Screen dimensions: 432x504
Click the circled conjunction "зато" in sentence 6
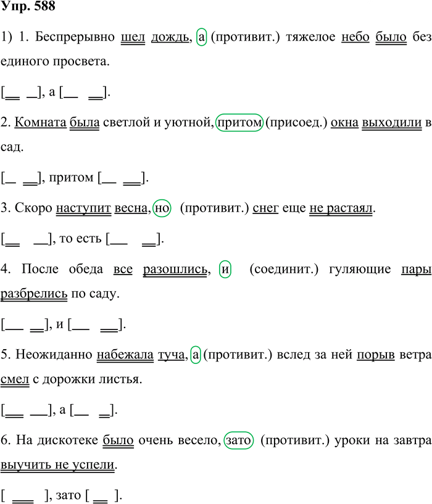click(239, 440)
